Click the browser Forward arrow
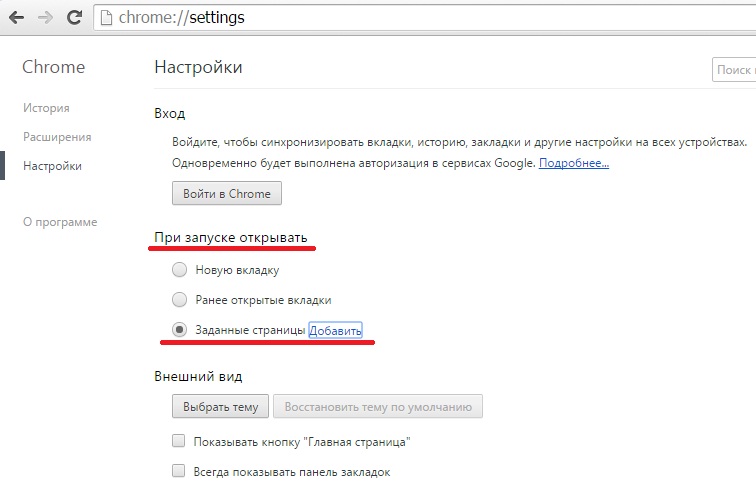The image size is (756, 485). 45,17
